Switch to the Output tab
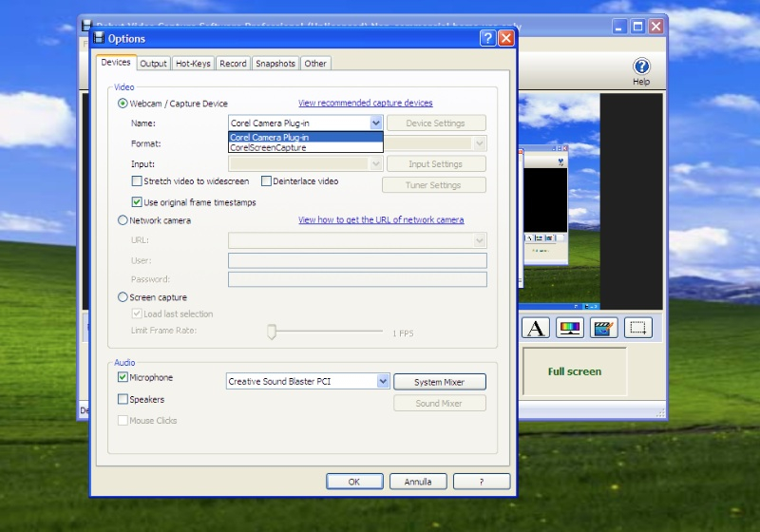Viewport: 760px width, 532px height. coord(153,64)
